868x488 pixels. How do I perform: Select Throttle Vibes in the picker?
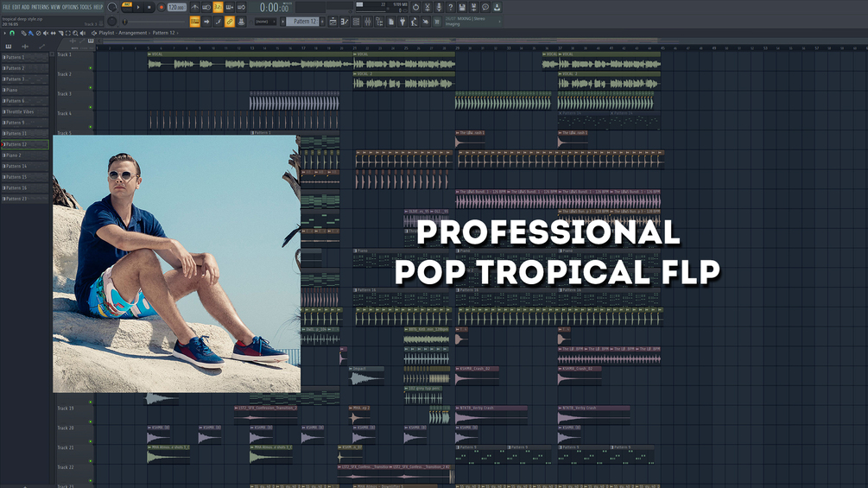25,111
